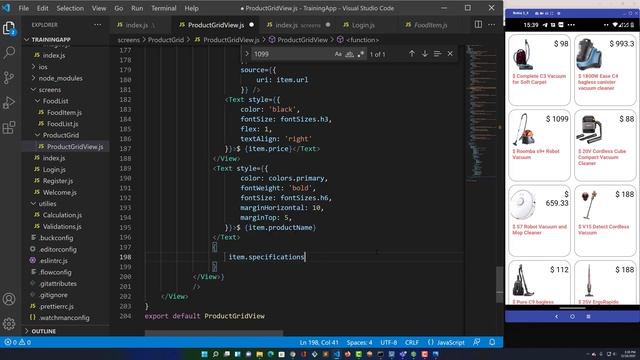Expand the node_modules folder
Image resolution: width=640 pixels, height=360 pixels.
pyautogui.click(x=60, y=78)
